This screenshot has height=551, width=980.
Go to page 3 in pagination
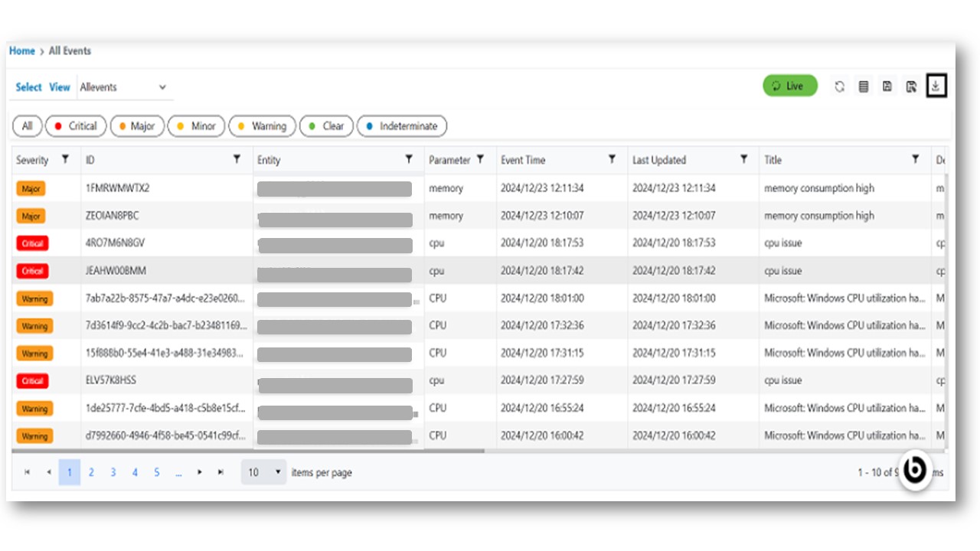tap(113, 472)
